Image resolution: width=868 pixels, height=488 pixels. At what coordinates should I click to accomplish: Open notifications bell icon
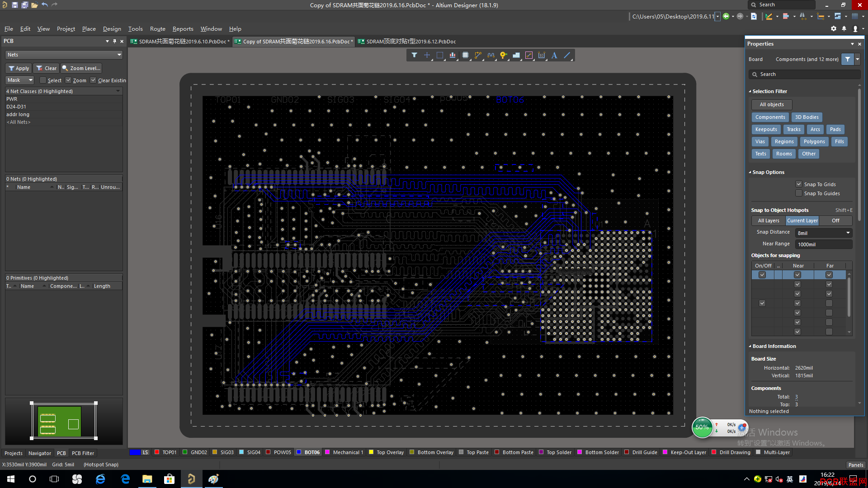(844, 28)
